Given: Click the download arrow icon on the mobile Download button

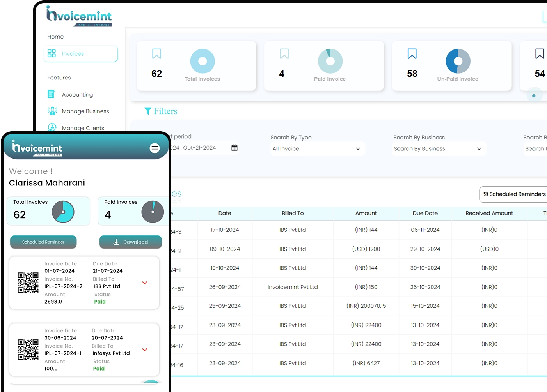Looking at the screenshot, I should pyautogui.click(x=116, y=242).
